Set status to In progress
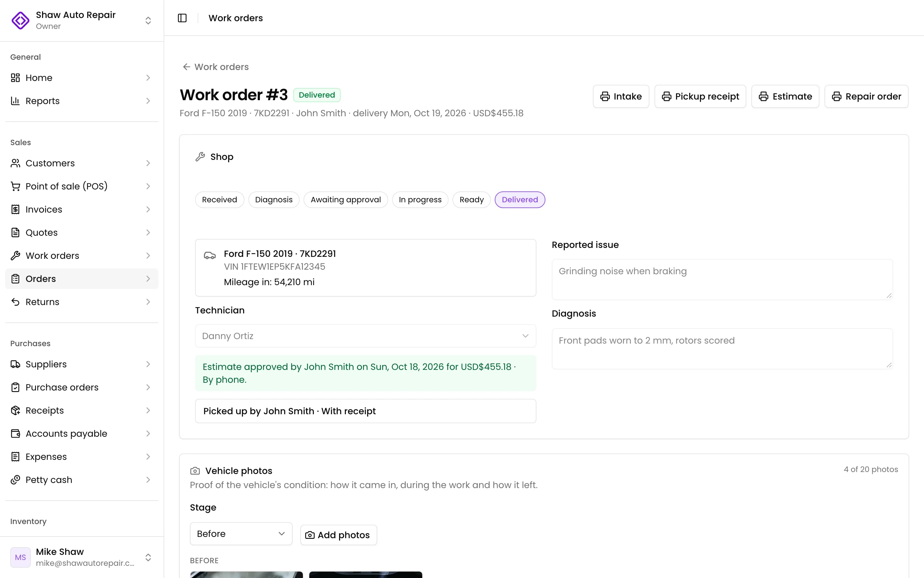This screenshot has width=924, height=578. tap(420, 199)
